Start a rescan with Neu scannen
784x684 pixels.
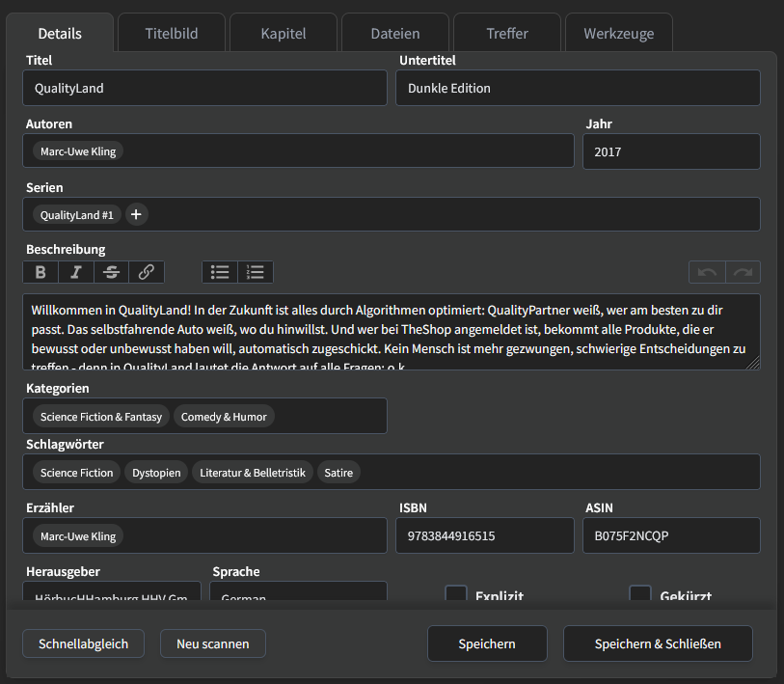pyautogui.click(x=212, y=643)
